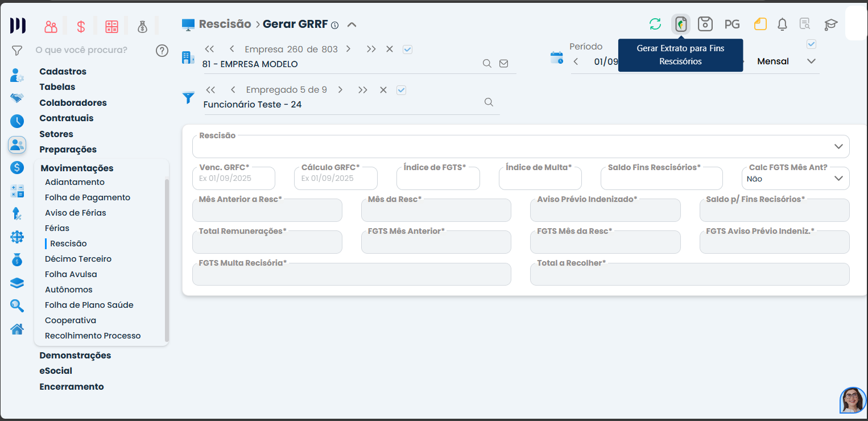Open the assistant avatar in the bottom corner
The width and height of the screenshot is (868, 421).
pyautogui.click(x=853, y=400)
